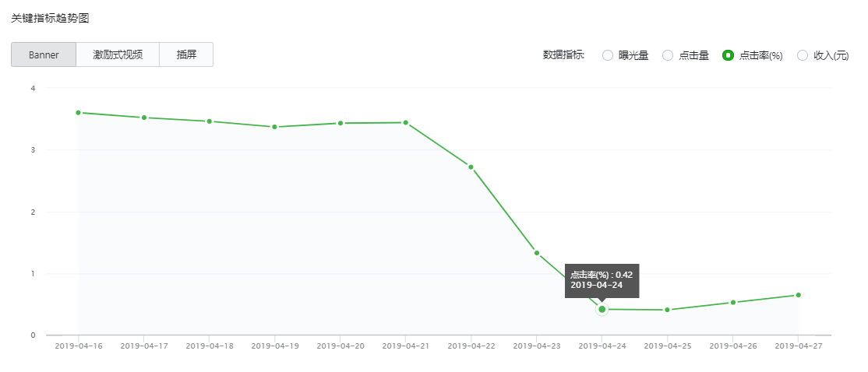Click the x-axis label 2019-04-26
This screenshot has width=868, height=372.
[733, 346]
